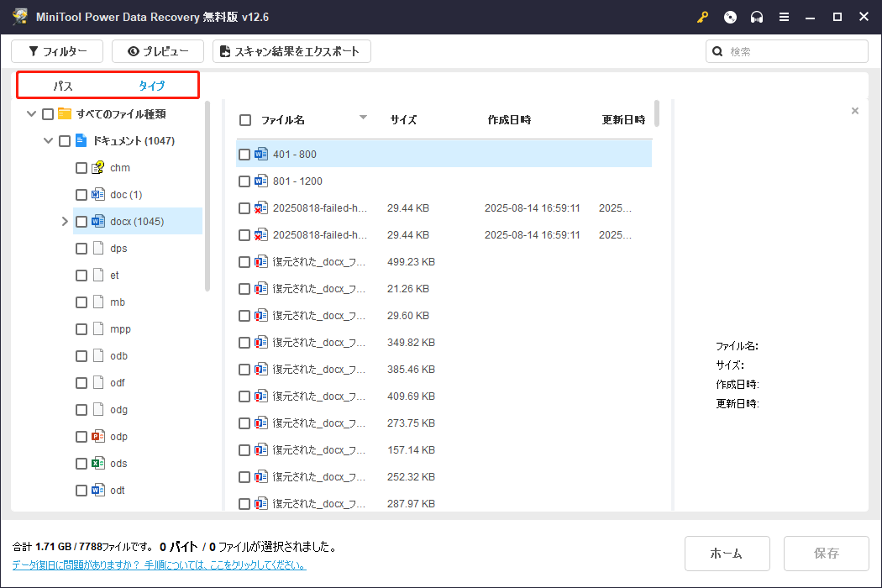Click the chm file type icon
882x588 pixels.
pyautogui.click(x=98, y=168)
